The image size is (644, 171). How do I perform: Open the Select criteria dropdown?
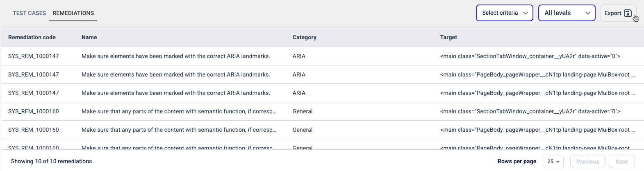pos(505,13)
